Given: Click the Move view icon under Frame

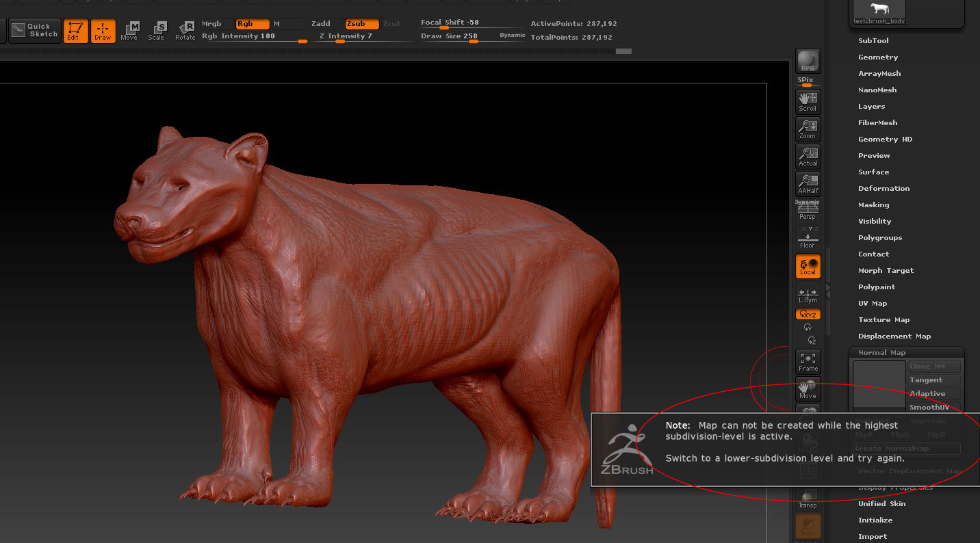Looking at the screenshot, I should pyautogui.click(x=808, y=389).
